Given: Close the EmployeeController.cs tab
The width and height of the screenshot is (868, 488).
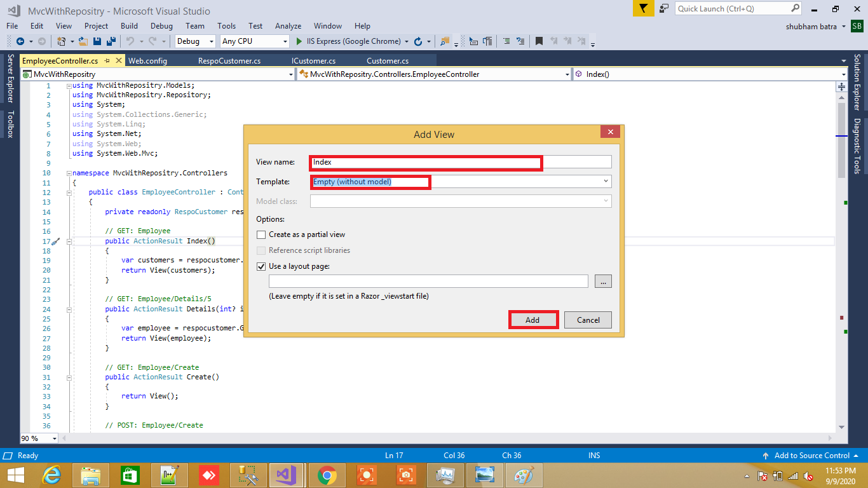Looking at the screenshot, I should pyautogui.click(x=118, y=60).
